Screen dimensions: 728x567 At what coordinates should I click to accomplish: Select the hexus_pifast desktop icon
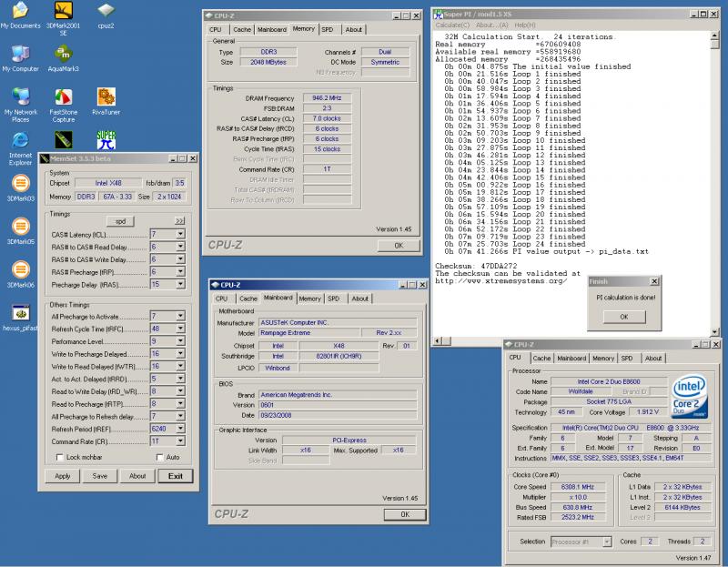[x=20, y=318]
